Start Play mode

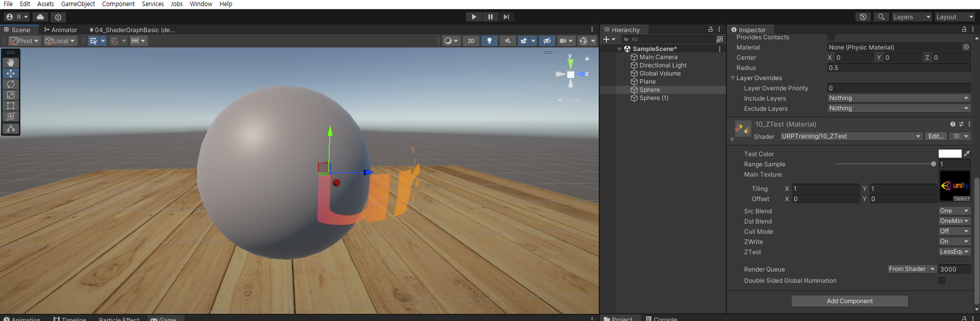click(x=474, y=17)
